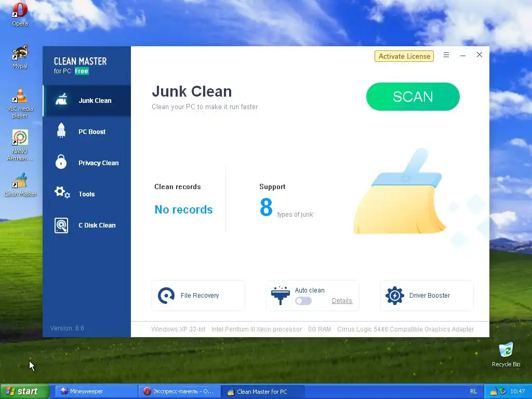This screenshot has height=399, width=532.
Task: Click the Privacy Clean padlock icon
Action: 61,162
